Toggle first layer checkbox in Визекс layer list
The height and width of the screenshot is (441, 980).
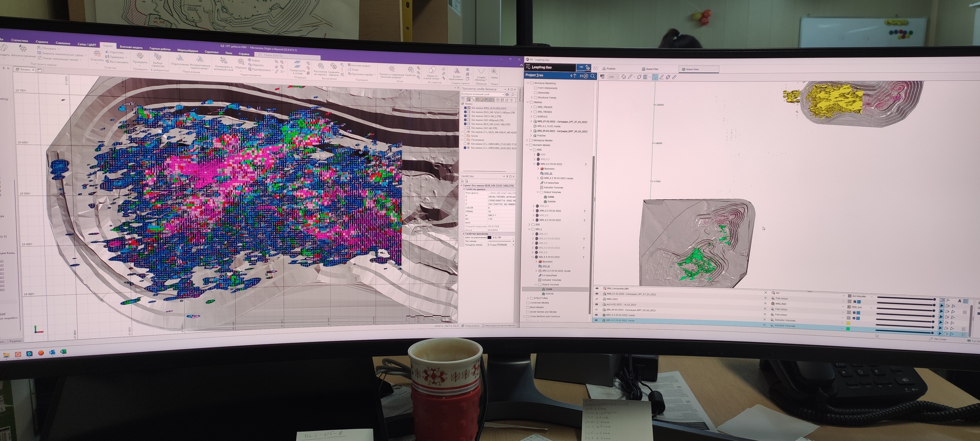(x=465, y=108)
